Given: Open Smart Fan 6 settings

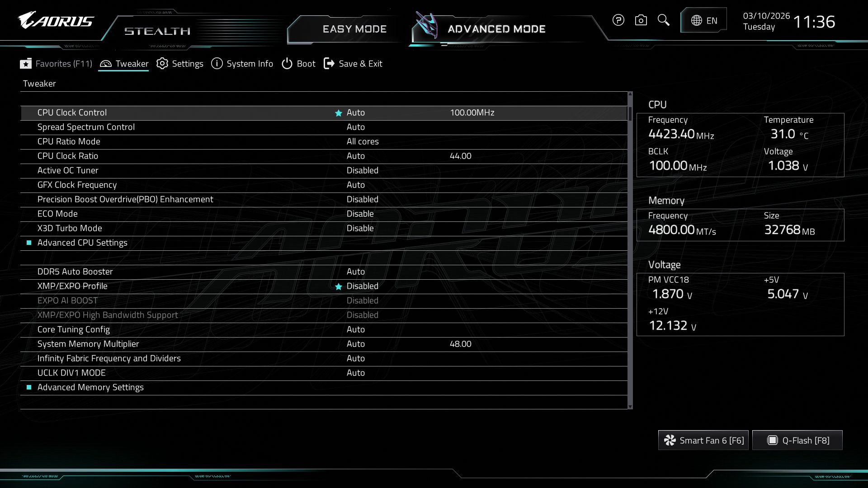Looking at the screenshot, I should pyautogui.click(x=703, y=440).
